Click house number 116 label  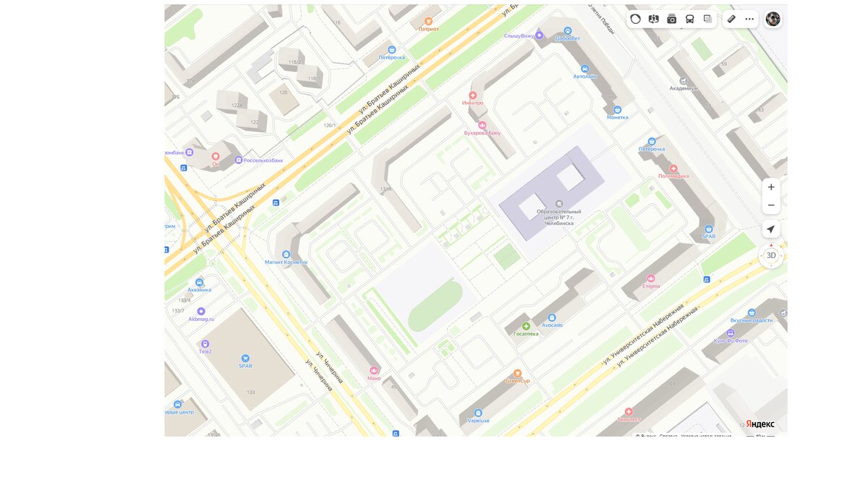pos(336,22)
